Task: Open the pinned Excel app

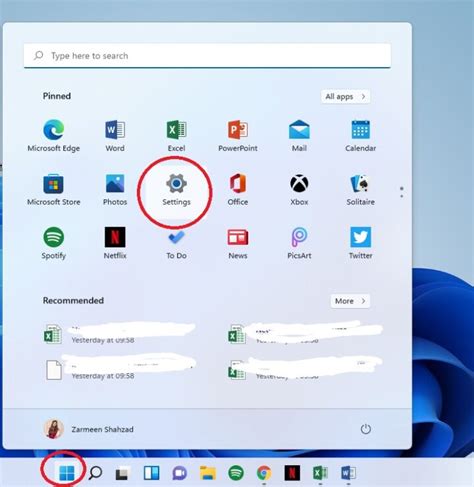Action: pyautogui.click(x=176, y=136)
